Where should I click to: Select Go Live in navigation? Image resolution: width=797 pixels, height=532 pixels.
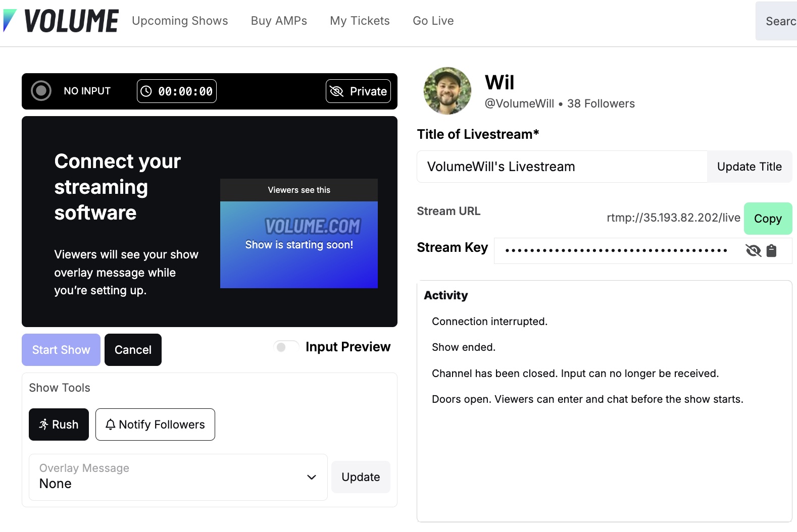(x=433, y=21)
